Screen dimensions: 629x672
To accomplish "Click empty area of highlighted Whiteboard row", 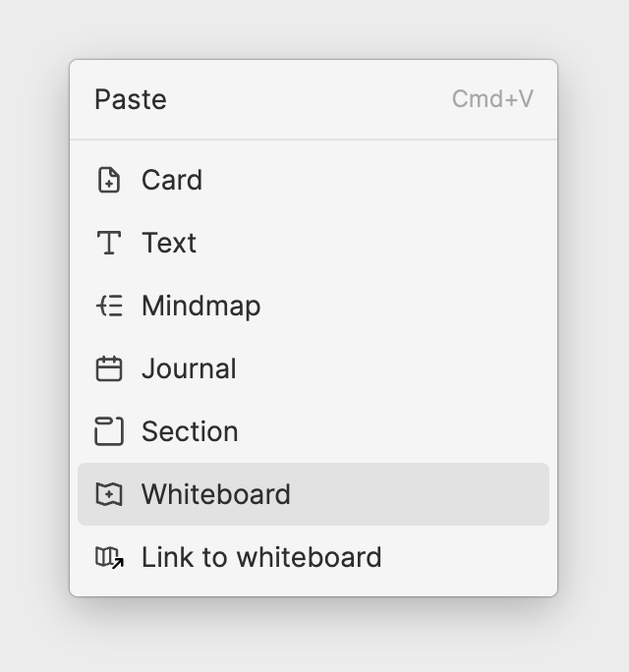I will [421, 494].
